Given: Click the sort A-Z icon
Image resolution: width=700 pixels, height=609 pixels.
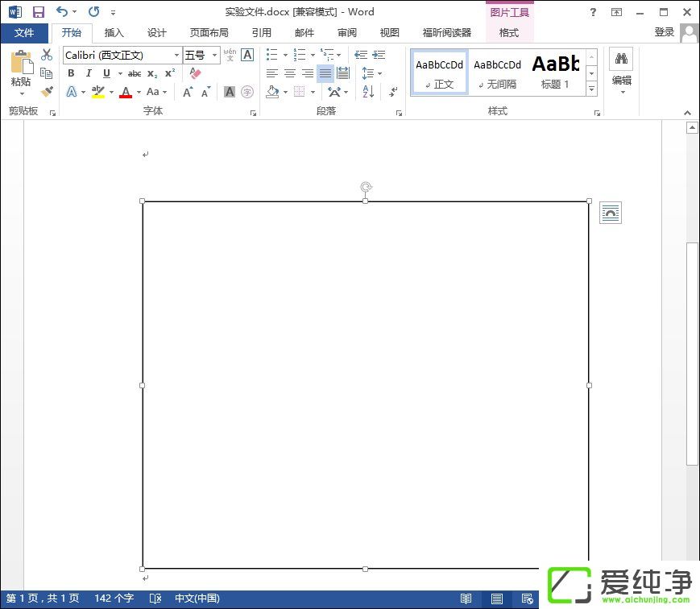Looking at the screenshot, I should (369, 92).
